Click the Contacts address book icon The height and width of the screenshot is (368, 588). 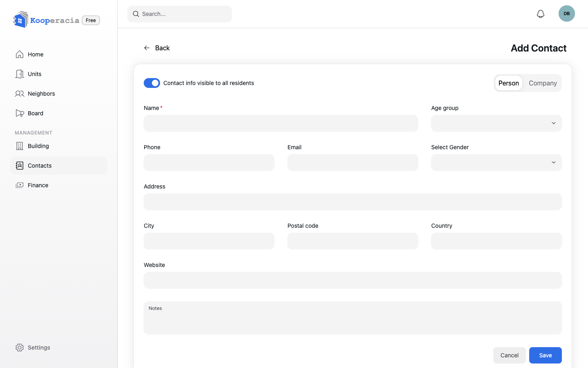pos(20,166)
